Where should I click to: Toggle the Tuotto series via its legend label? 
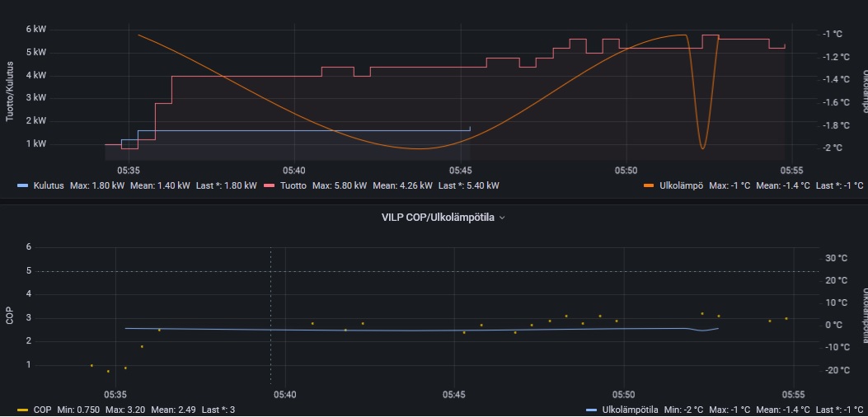(293, 185)
